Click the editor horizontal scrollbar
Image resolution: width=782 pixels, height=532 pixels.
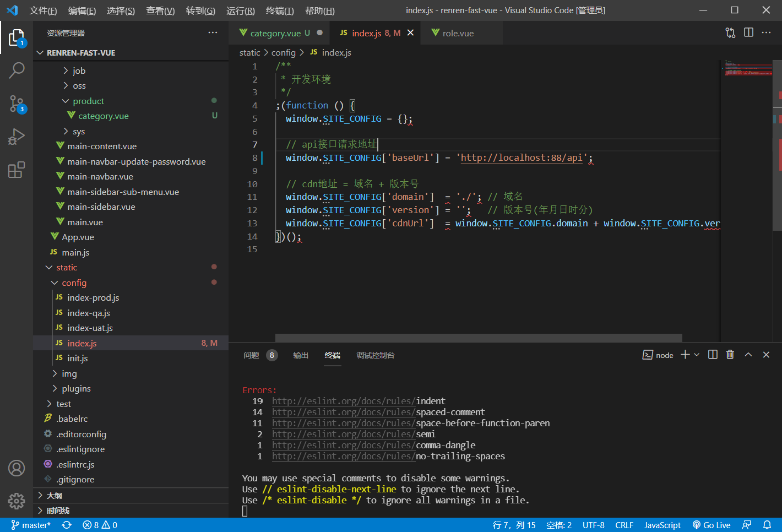pos(478,338)
